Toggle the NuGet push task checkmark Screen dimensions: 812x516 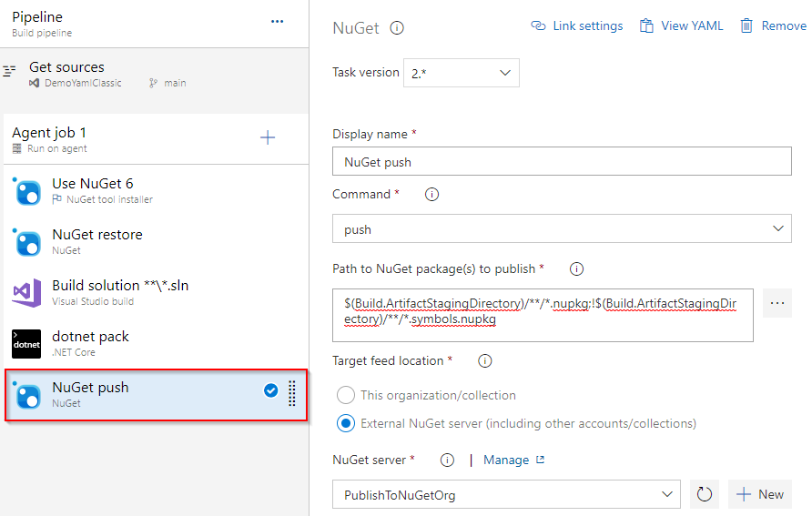coord(271,390)
